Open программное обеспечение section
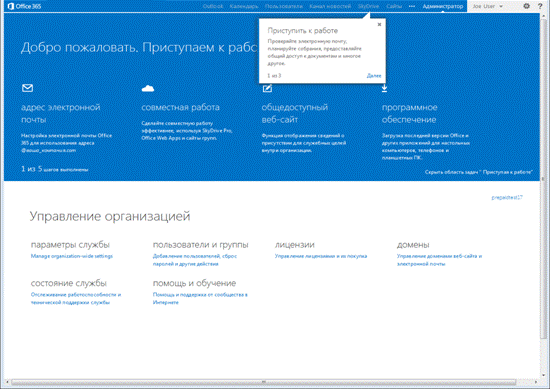 pyautogui.click(x=409, y=113)
